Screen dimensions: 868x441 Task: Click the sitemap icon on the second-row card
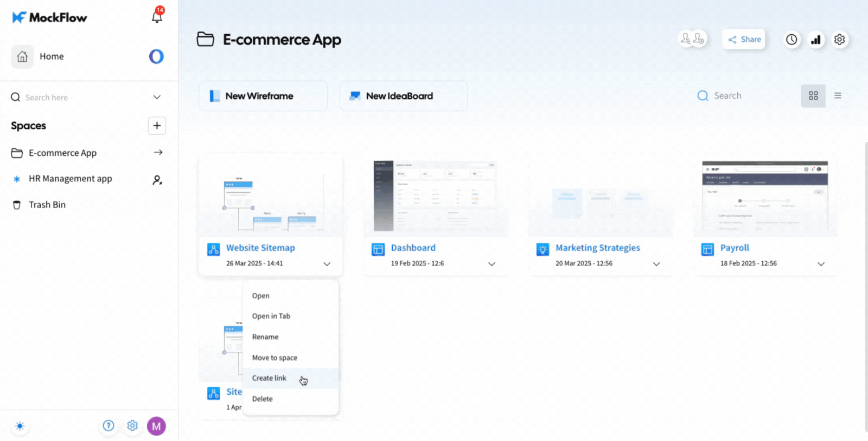[213, 393]
